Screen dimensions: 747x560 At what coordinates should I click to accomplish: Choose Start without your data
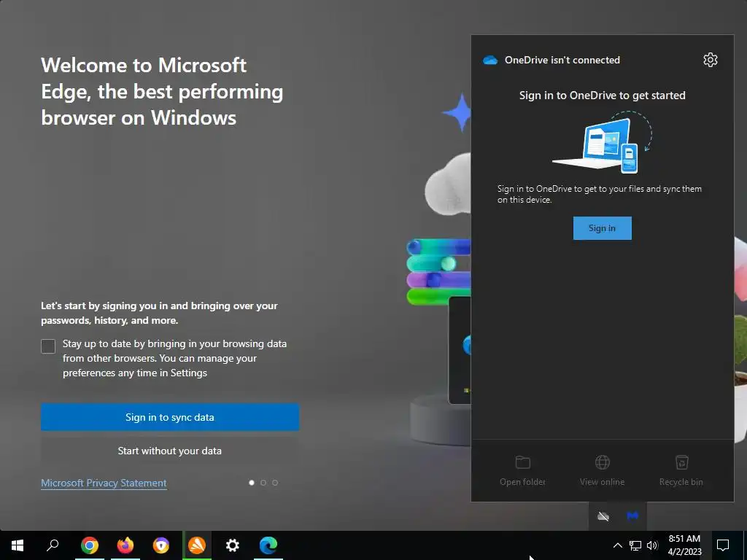point(170,451)
